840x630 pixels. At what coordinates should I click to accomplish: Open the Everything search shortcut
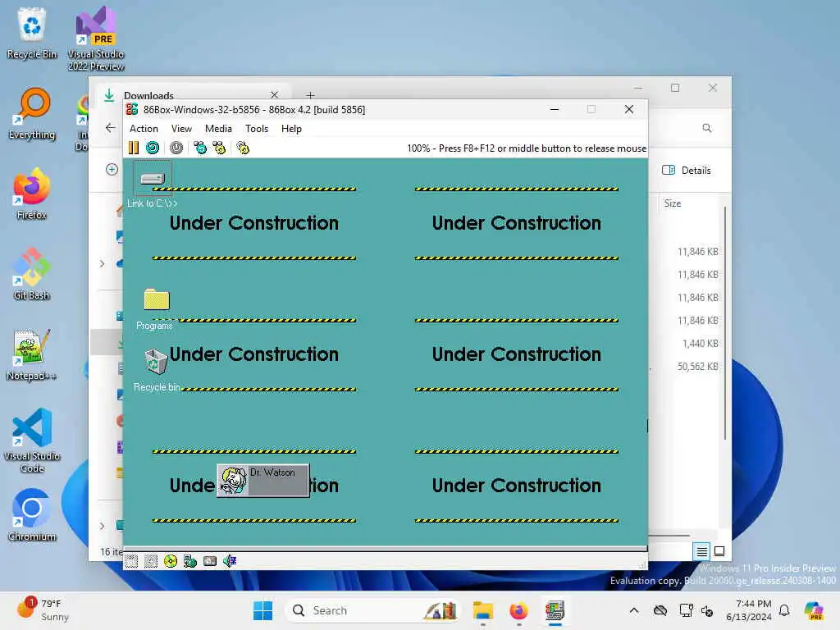(32, 114)
